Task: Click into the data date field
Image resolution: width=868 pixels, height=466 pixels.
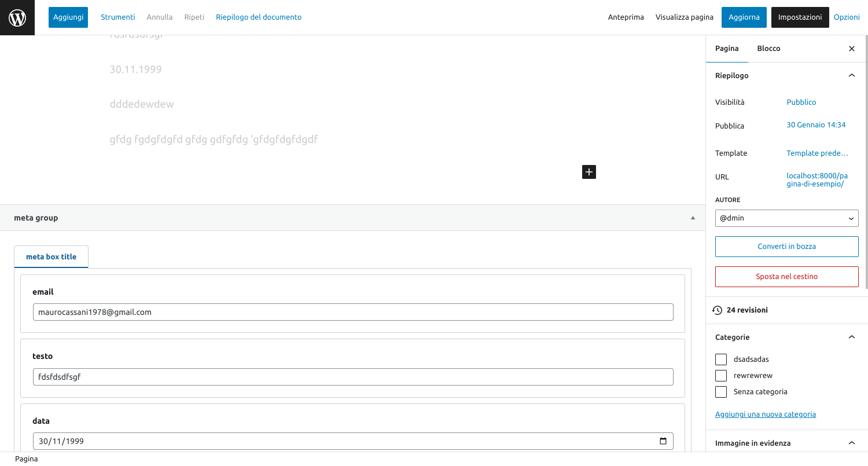Action: [x=353, y=441]
